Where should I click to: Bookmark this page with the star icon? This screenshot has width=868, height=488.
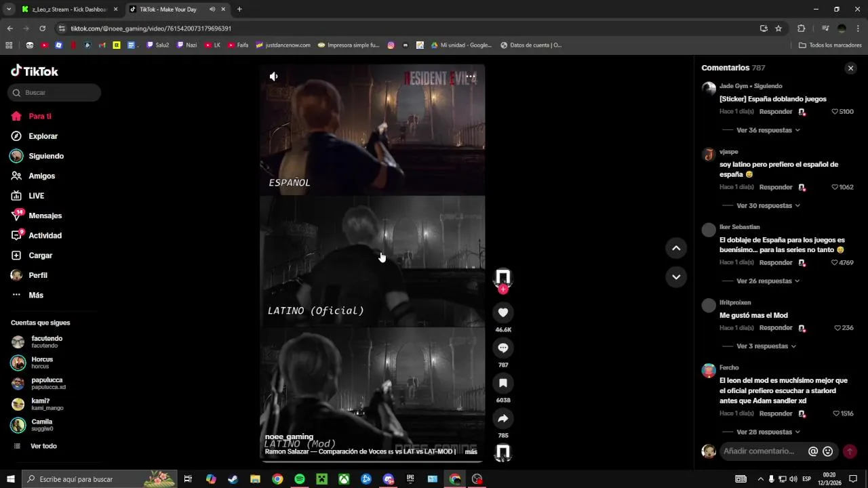[x=778, y=28]
